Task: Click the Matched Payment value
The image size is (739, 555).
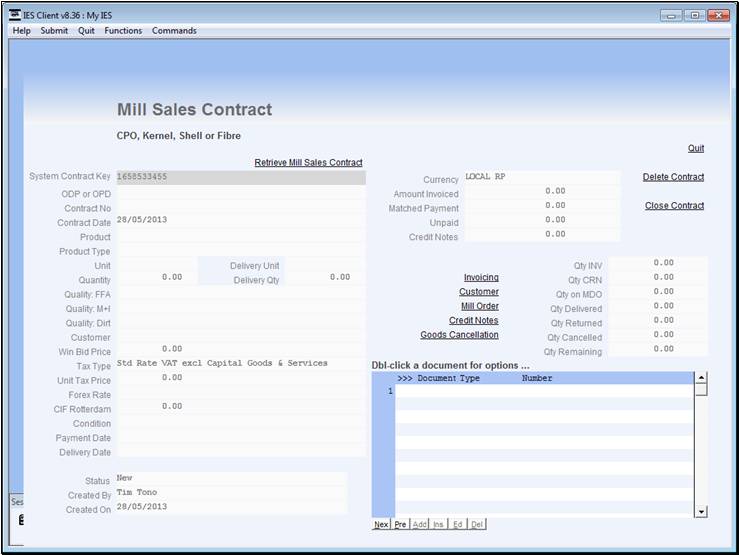Action: tap(541, 206)
